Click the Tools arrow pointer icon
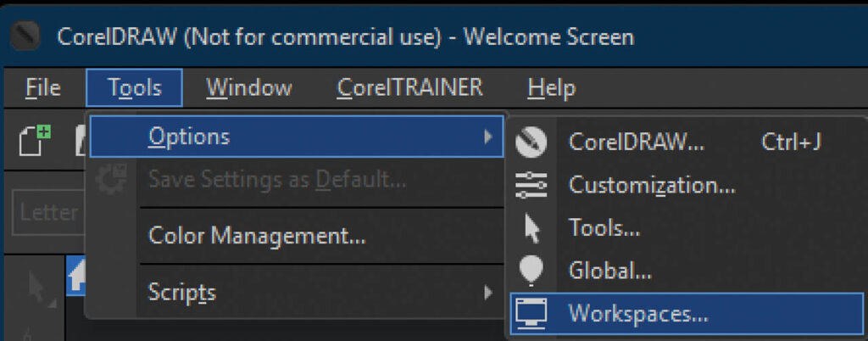Viewport: 868px width, 341px height. 532,228
